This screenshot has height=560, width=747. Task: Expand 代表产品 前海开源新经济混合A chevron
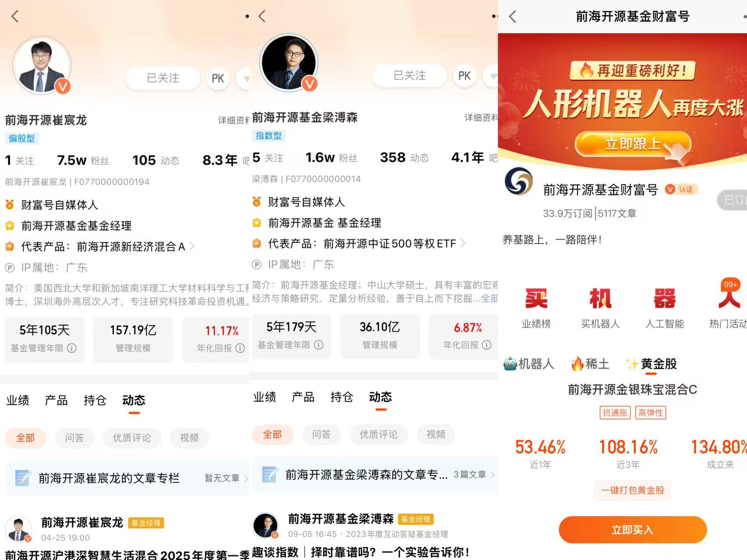click(x=192, y=247)
